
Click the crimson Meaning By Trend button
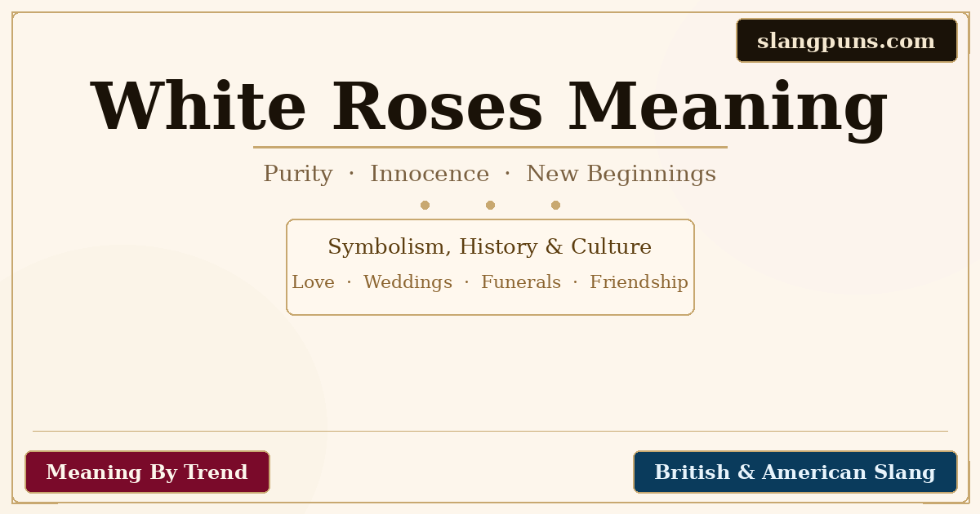tap(147, 472)
